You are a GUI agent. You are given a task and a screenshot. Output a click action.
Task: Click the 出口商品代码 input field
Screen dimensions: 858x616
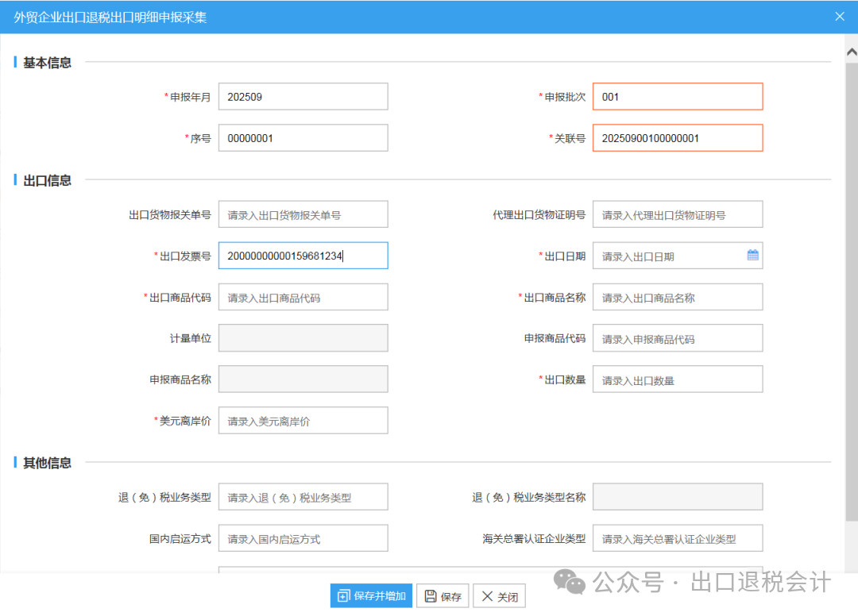[x=303, y=296]
